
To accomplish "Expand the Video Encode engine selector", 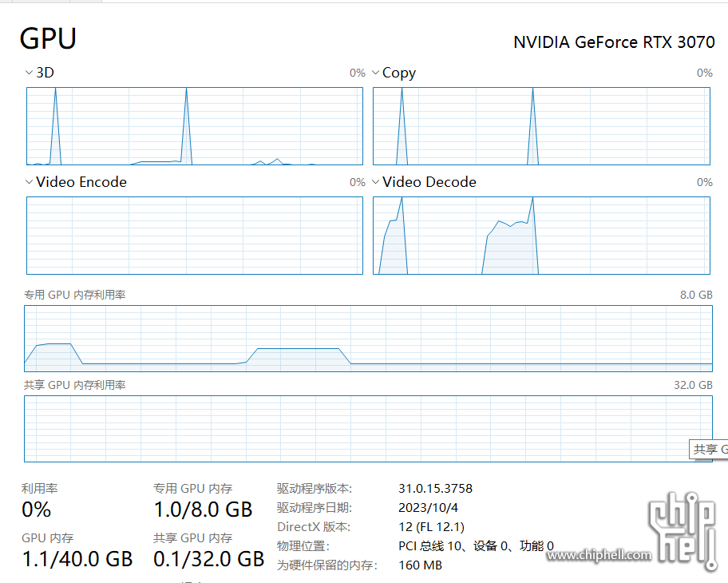I will [29, 182].
